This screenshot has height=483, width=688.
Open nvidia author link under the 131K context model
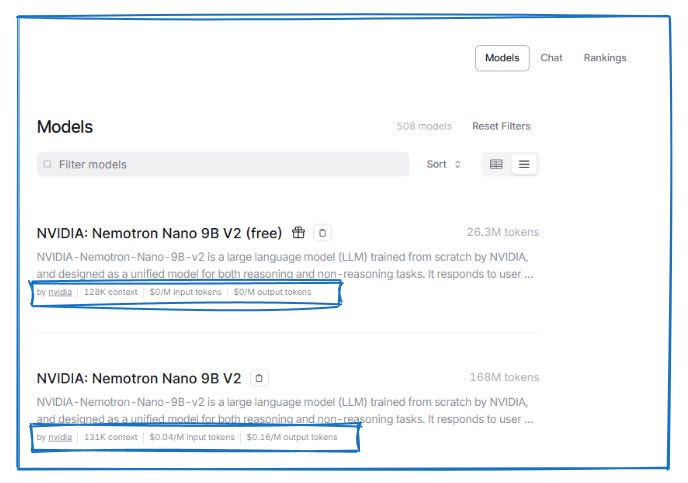(x=60, y=437)
